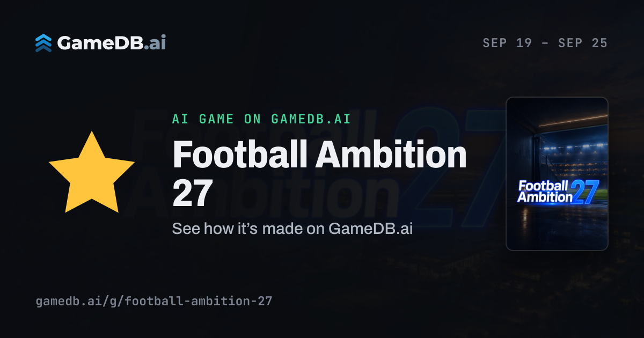Click the blue ".ai" part of the wordmark
Screen dimensions: 644x338
pyautogui.click(x=155, y=43)
